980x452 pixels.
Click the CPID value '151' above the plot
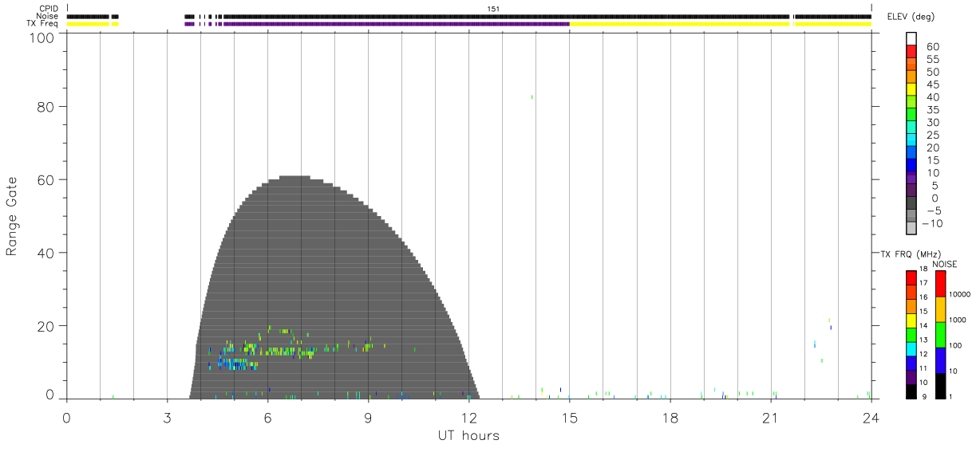[x=493, y=9]
